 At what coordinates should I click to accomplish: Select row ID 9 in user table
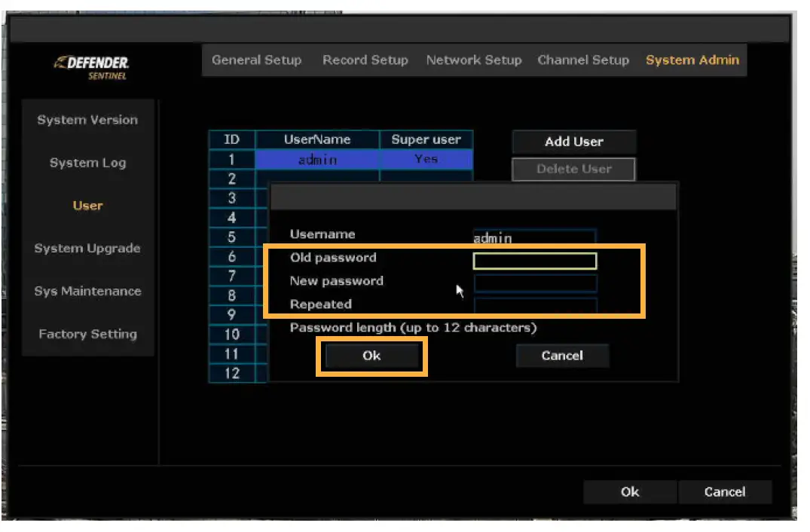click(x=231, y=314)
